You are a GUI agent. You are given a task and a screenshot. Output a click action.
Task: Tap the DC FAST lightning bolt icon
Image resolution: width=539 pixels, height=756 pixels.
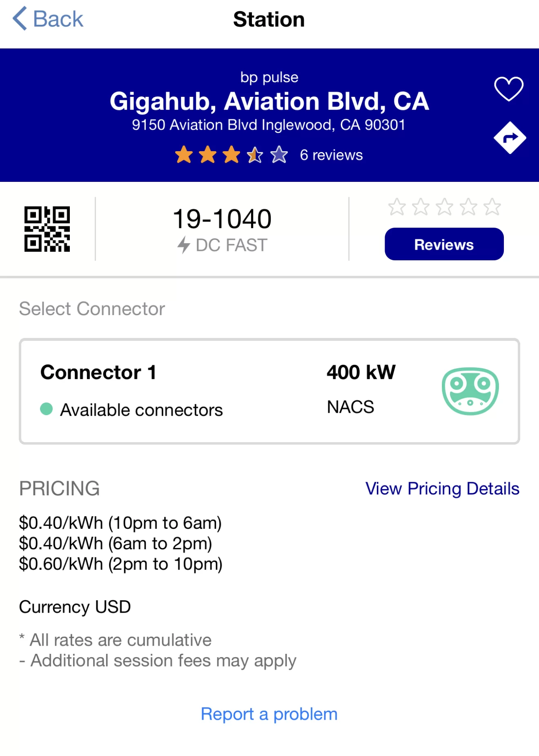click(x=183, y=245)
